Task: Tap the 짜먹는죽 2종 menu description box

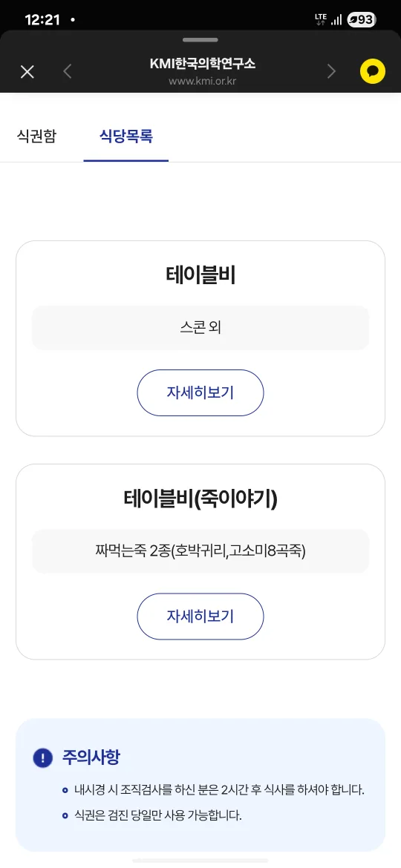Action: [200, 551]
